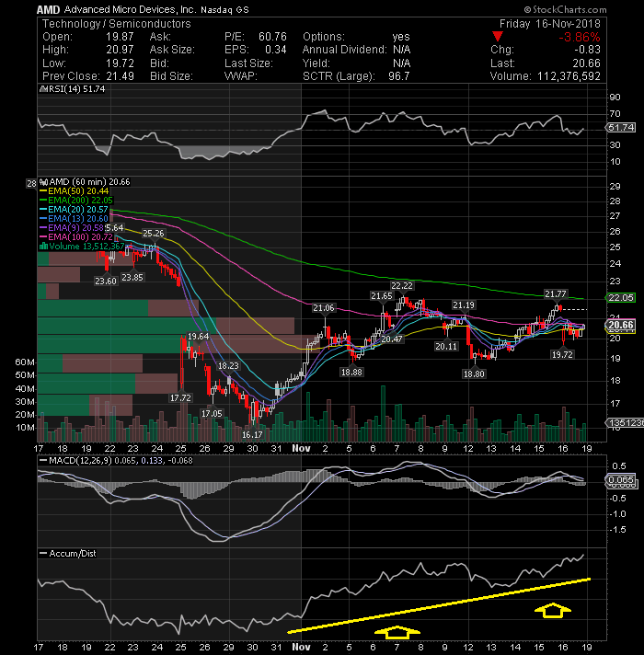Click the 21.65 price label
Image resolution: width=644 pixels, height=655 pixels.
tap(382, 295)
